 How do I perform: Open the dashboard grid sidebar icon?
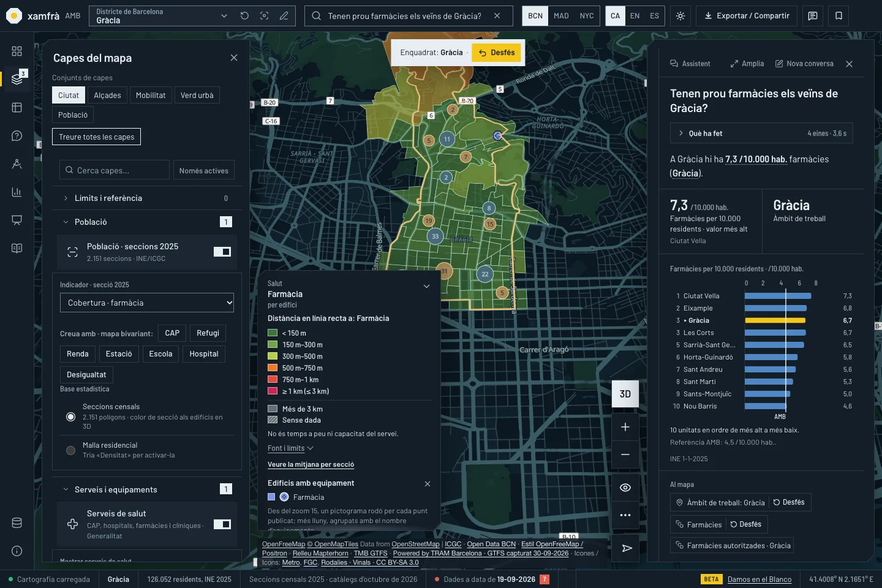point(17,51)
